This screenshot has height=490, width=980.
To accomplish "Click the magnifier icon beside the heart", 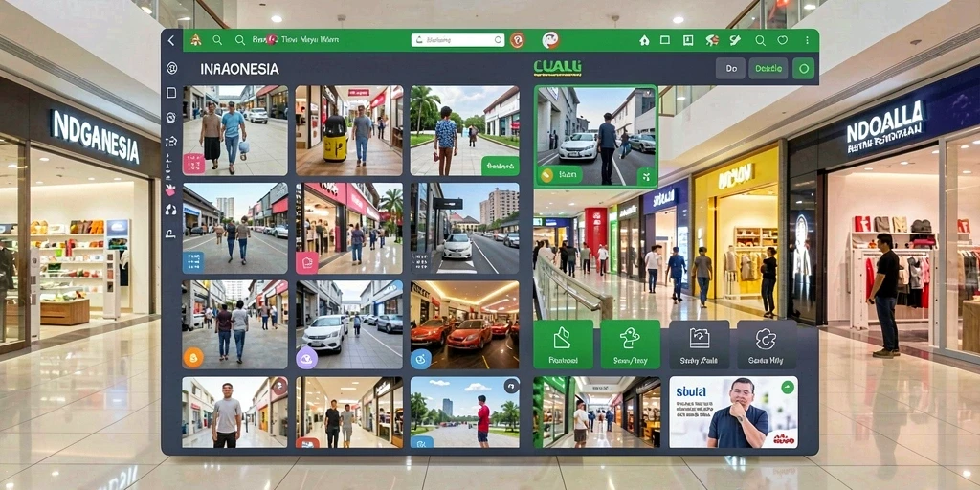I will point(760,40).
